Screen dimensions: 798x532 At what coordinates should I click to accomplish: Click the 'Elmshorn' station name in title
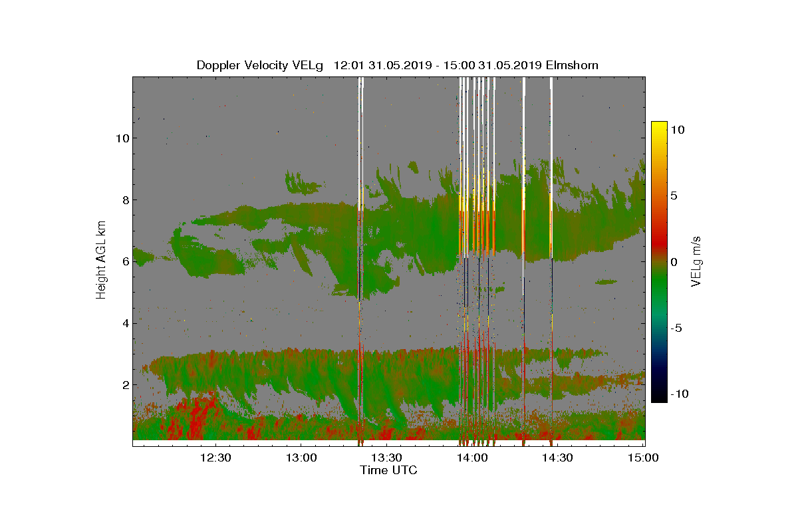[572, 65]
